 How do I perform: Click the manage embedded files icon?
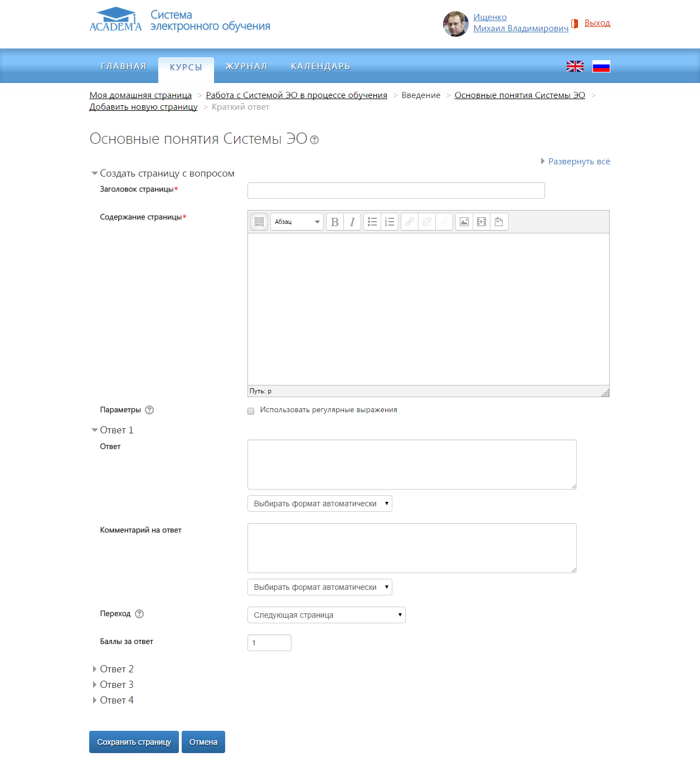pos(499,222)
